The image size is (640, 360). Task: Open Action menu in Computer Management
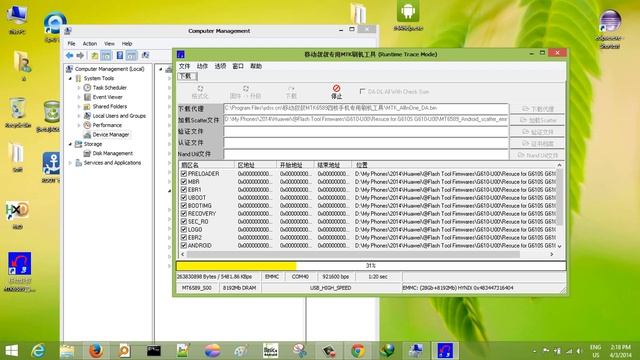[90, 44]
